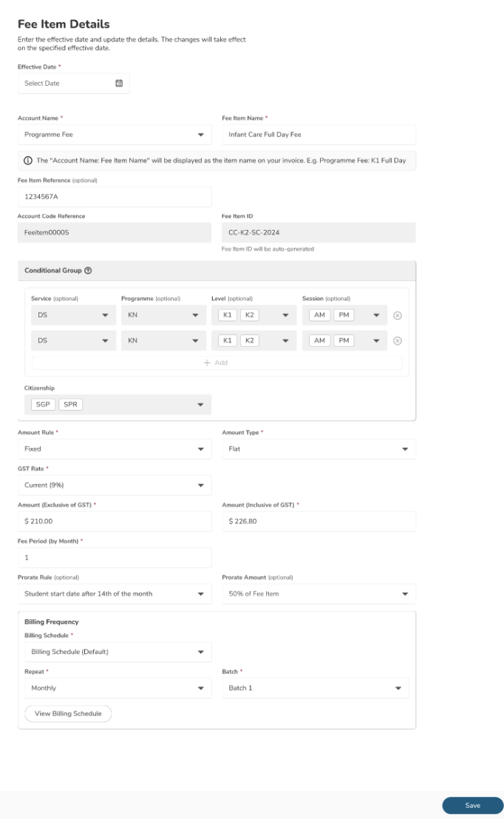Screen dimensions: 504x819
Task: Click the info icon in invoice note
Action: (28, 160)
